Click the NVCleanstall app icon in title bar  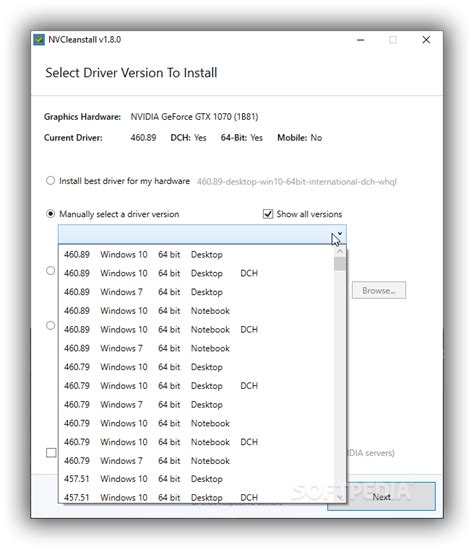(39, 40)
